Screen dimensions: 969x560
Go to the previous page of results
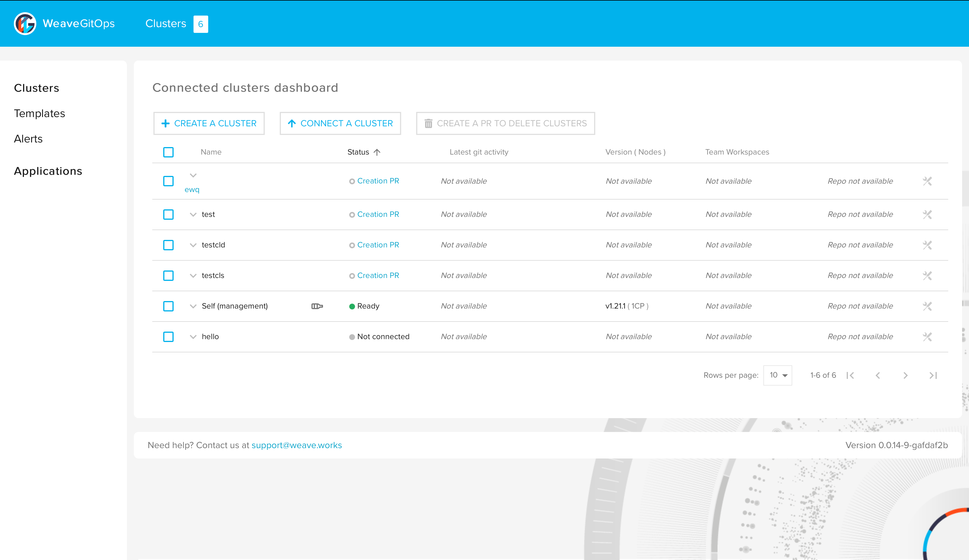(878, 375)
